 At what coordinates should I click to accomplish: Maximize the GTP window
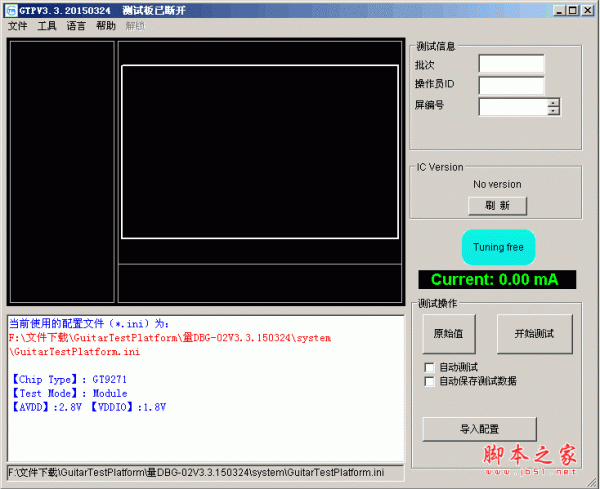tap(573, 10)
